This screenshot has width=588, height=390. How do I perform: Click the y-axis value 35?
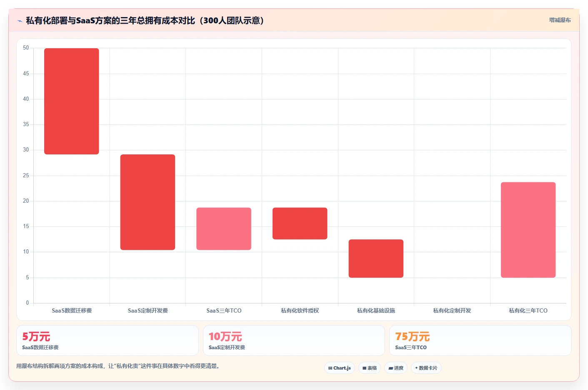click(x=26, y=124)
